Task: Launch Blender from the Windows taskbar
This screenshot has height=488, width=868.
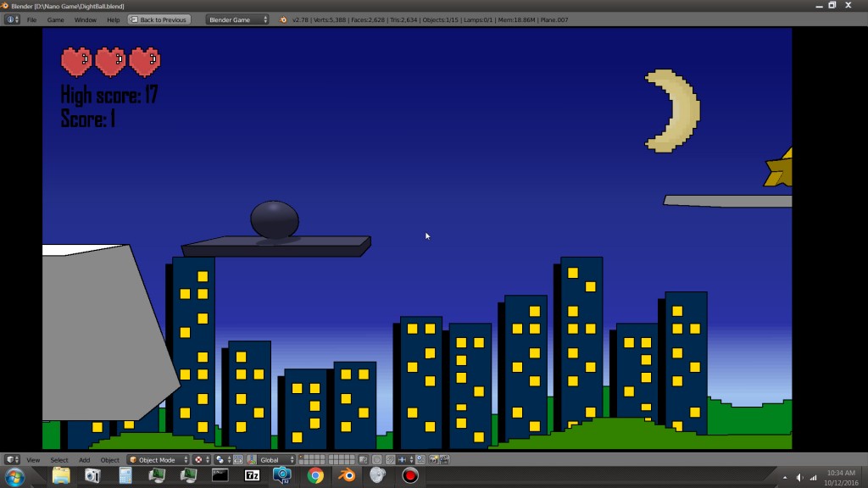Action: click(x=346, y=476)
